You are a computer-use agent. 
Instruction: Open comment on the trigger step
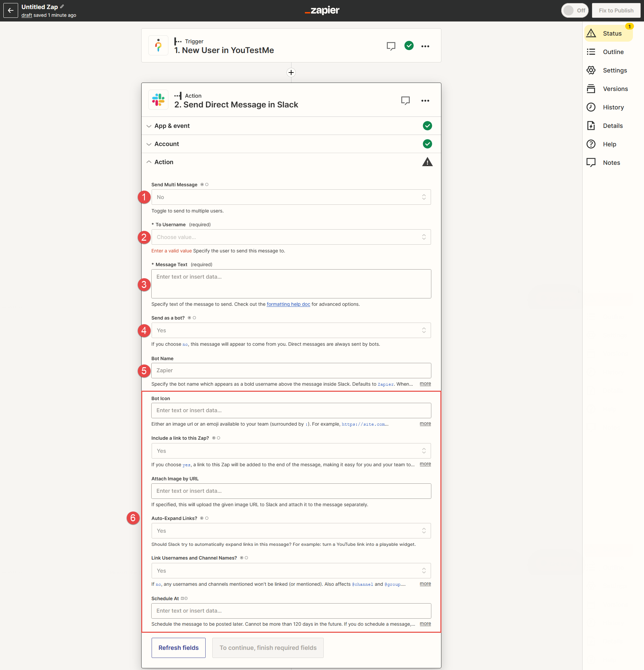pyautogui.click(x=391, y=46)
